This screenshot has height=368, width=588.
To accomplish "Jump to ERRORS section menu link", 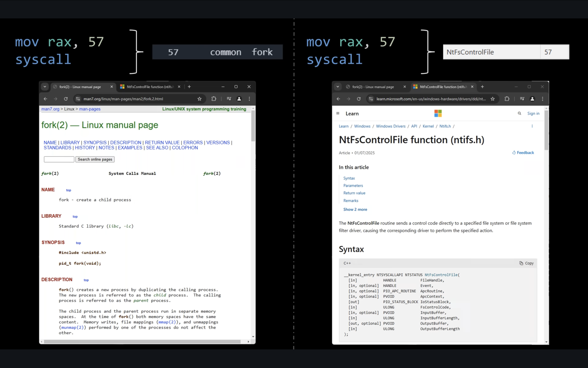I will [193, 143].
